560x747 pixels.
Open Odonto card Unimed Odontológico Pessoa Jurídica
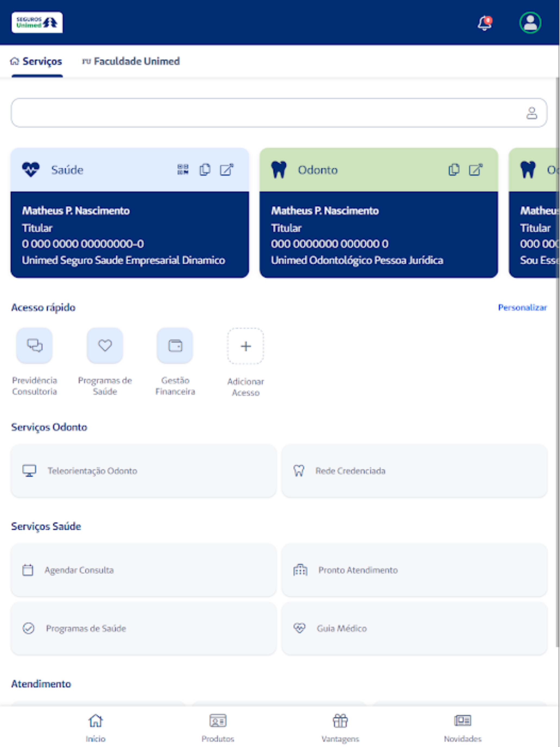tap(379, 213)
